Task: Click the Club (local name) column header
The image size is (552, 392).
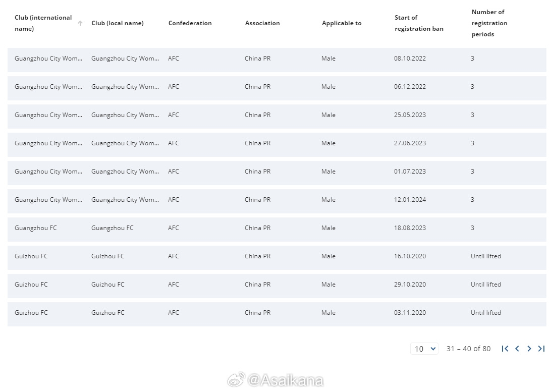Action: point(118,23)
